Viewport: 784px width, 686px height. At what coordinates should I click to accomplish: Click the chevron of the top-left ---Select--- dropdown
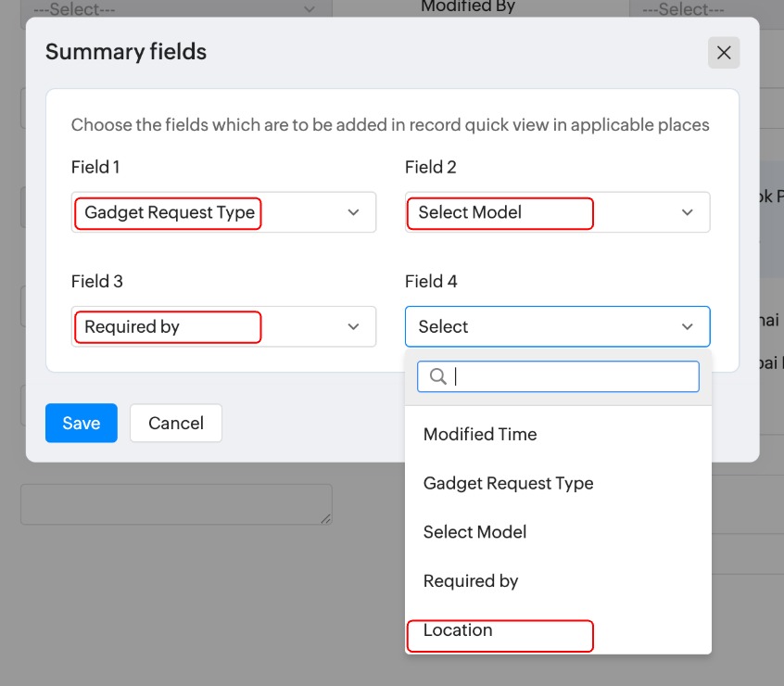pyautogui.click(x=310, y=9)
